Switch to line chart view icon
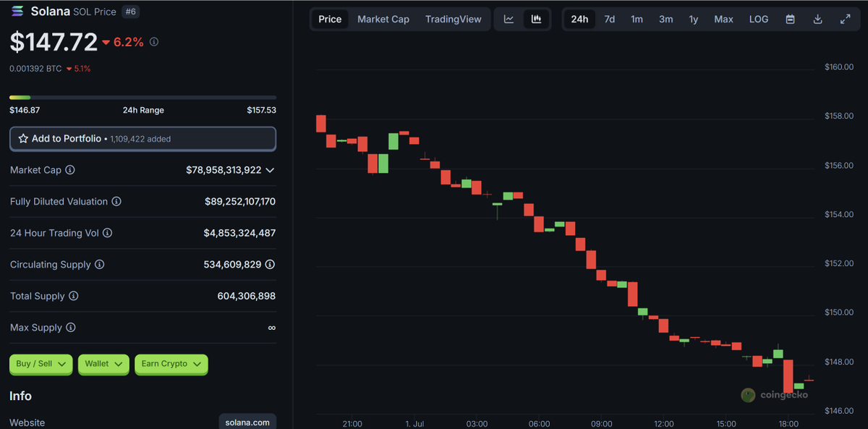 [x=509, y=20]
